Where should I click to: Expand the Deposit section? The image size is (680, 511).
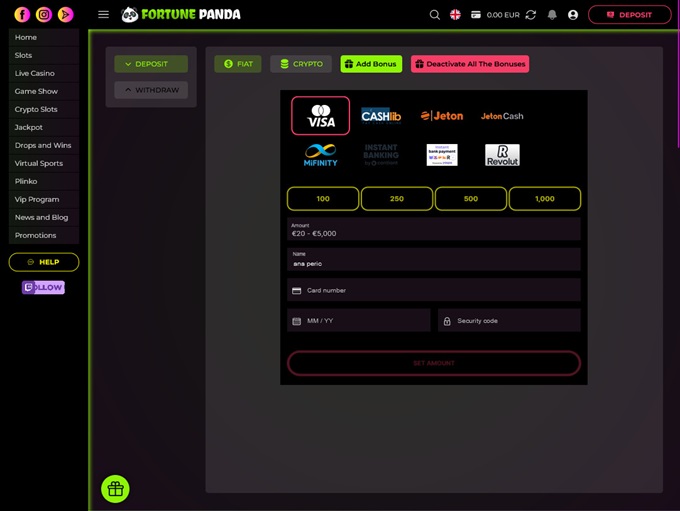151,64
